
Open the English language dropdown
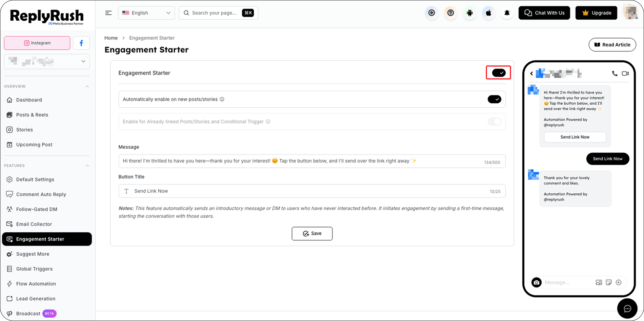click(146, 13)
